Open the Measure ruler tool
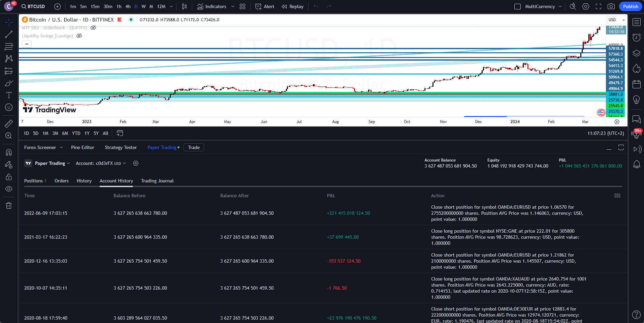This screenshot has height=323, width=644. pos(9,124)
